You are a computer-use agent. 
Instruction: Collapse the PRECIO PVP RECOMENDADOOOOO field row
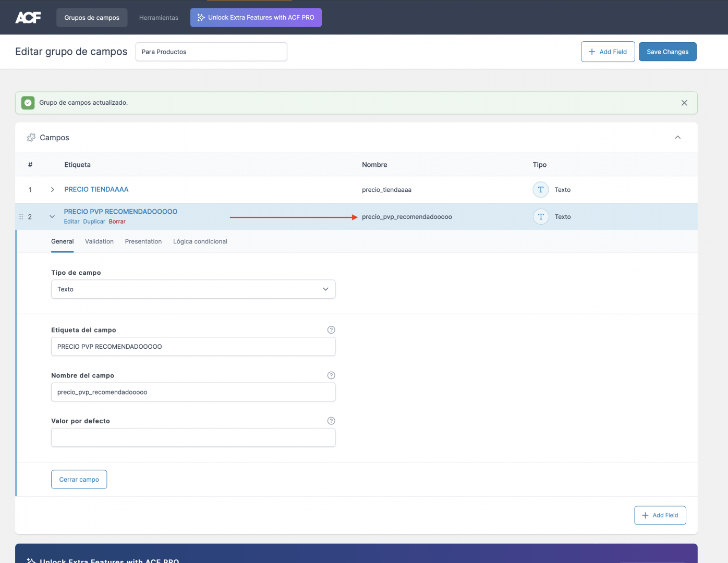(x=52, y=217)
